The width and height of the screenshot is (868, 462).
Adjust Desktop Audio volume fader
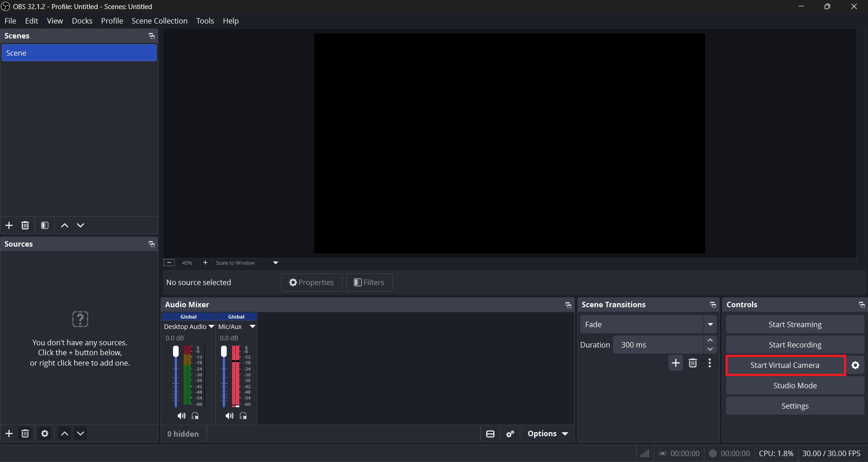[x=176, y=351]
